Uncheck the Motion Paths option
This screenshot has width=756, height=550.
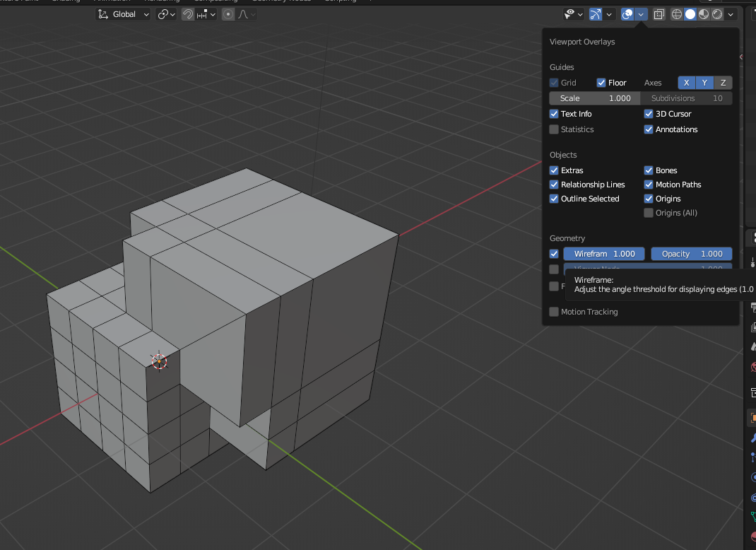[649, 185]
